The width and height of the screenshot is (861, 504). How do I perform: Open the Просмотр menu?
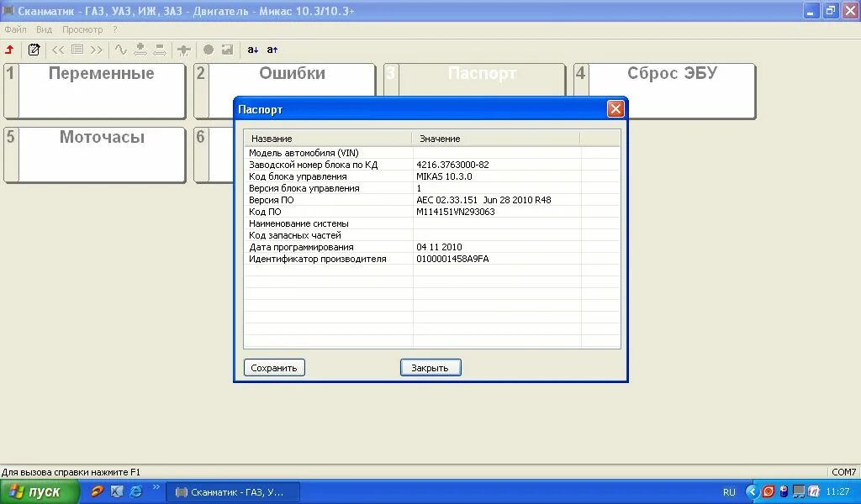point(82,29)
